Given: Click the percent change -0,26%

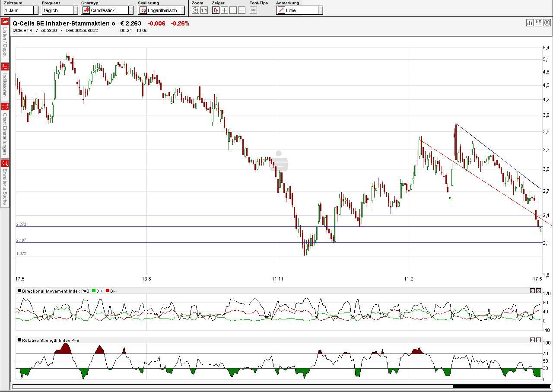Looking at the screenshot, I should click(x=180, y=23).
